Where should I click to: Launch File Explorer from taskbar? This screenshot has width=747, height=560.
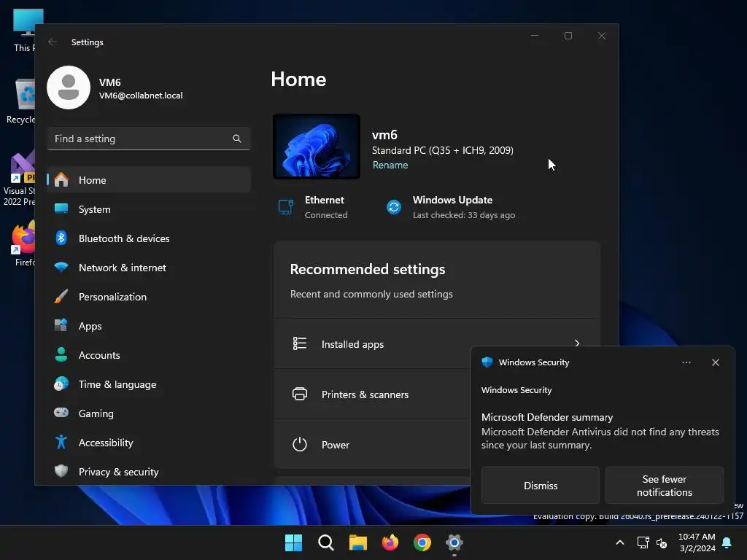[x=357, y=542]
